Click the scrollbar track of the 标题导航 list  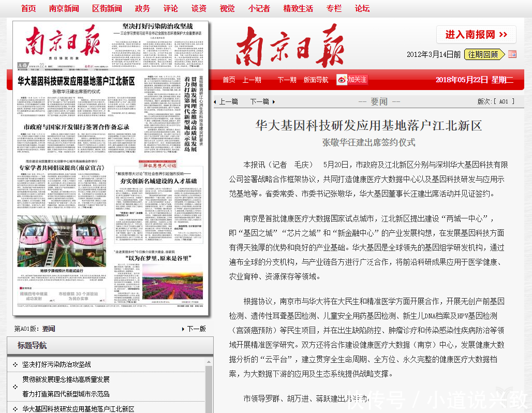pyautogui.click(x=209, y=389)
